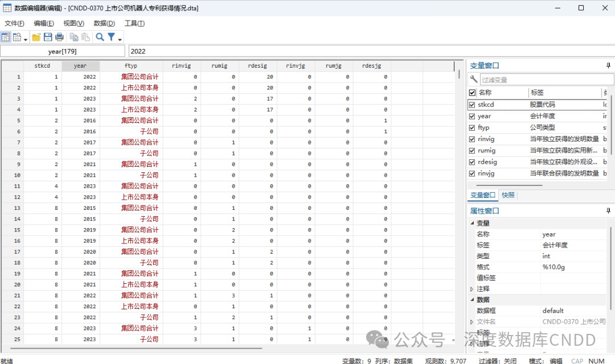Open the 数据(D) menu
615x364 pixels.
pyautogui.click(x=104, y=23)
